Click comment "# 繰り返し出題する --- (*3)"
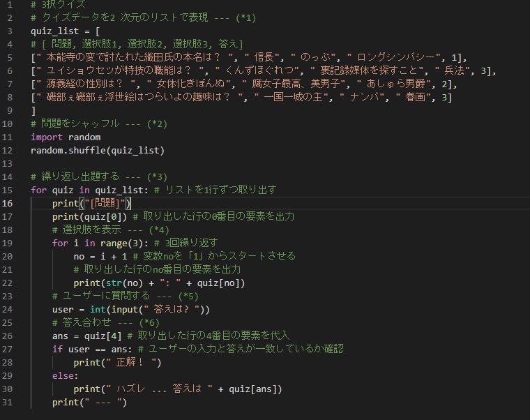The width and height of the screenshot is (530, 420). coord(99,177)
